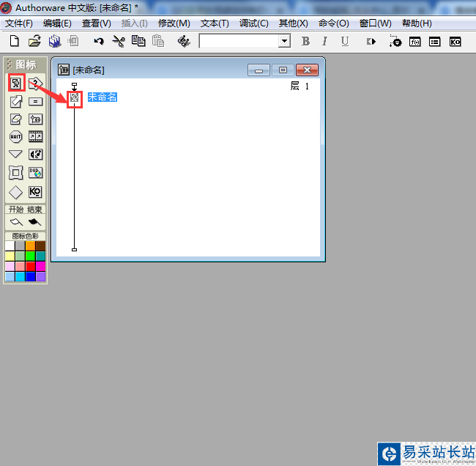Open the 修改(M) menu

(x=174, y=23)
